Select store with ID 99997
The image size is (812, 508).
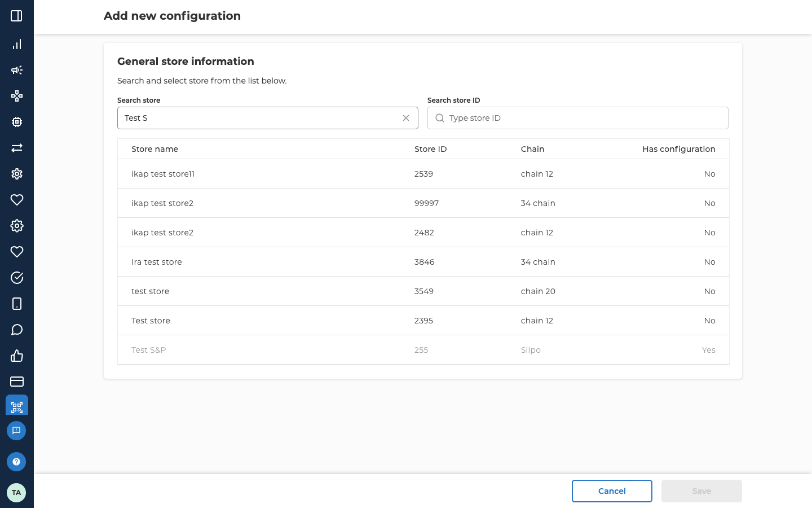tap(423, 203)
